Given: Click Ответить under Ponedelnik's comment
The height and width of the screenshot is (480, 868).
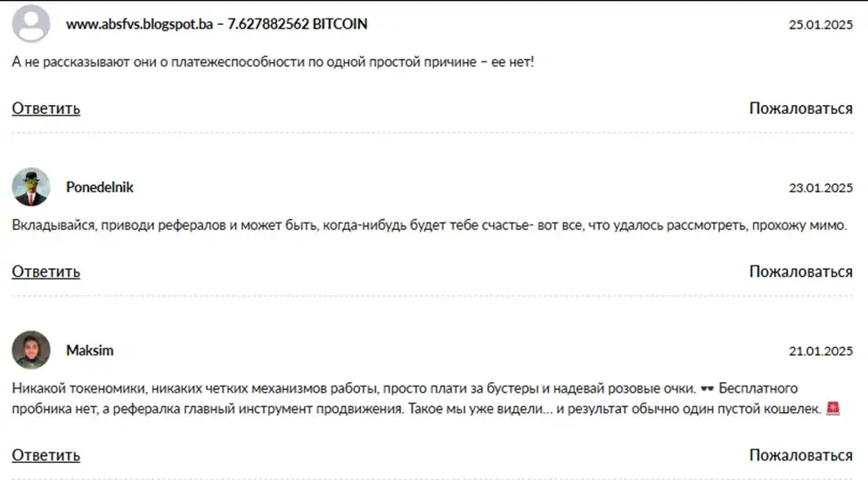Looking at the screenshot, I should coord(46,272).
